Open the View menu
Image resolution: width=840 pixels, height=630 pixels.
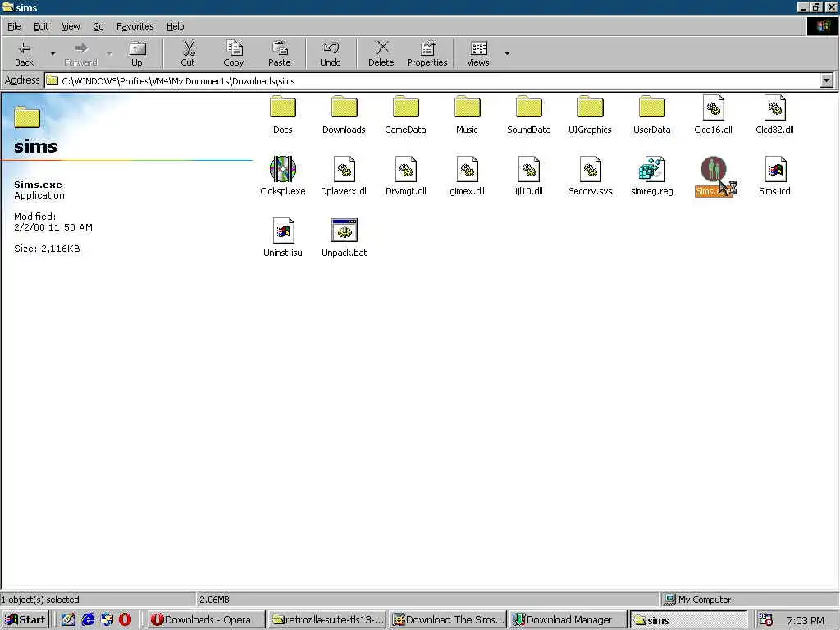71,26
